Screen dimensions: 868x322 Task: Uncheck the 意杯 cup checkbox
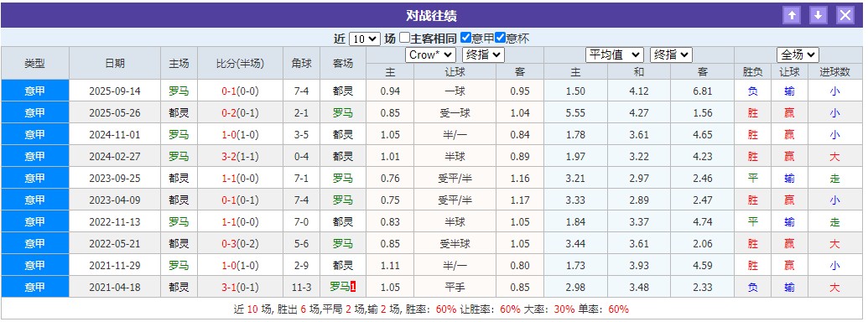pos(501,39)
